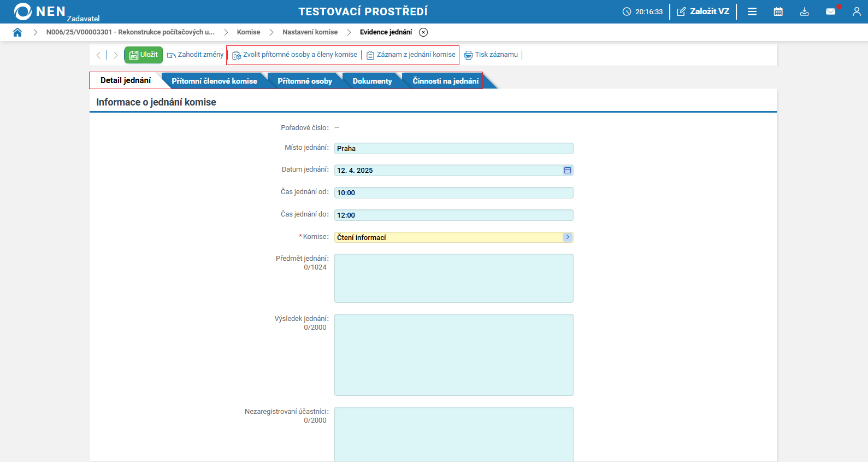Switch to Přítomní členové komise tab
This screenshot has height=462, width=868.
pyautogui.click(x=214, y=81)
